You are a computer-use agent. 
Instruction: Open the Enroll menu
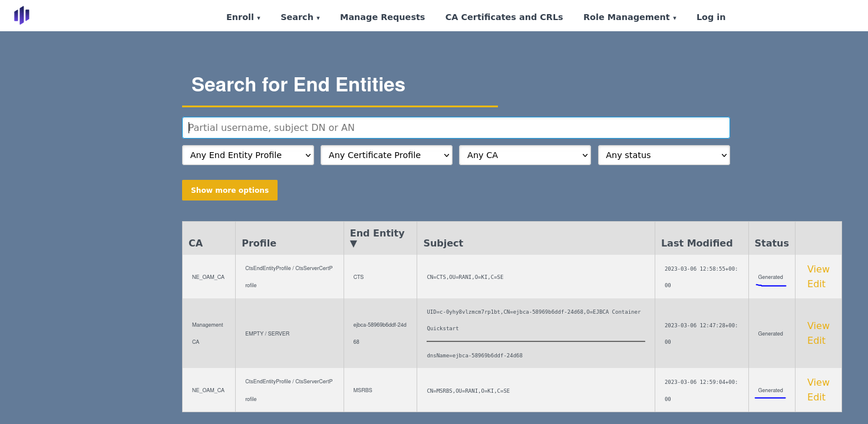point(243,17)
